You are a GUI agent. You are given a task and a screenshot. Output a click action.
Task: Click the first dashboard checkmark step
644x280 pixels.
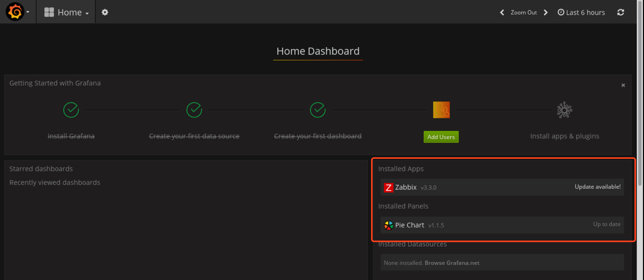click(318, 110)
